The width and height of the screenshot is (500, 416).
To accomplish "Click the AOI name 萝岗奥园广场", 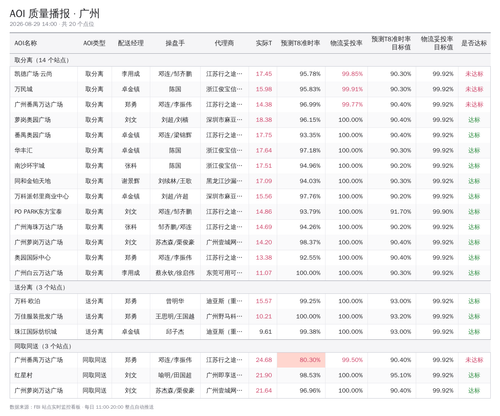I will (x=32, y=120).
